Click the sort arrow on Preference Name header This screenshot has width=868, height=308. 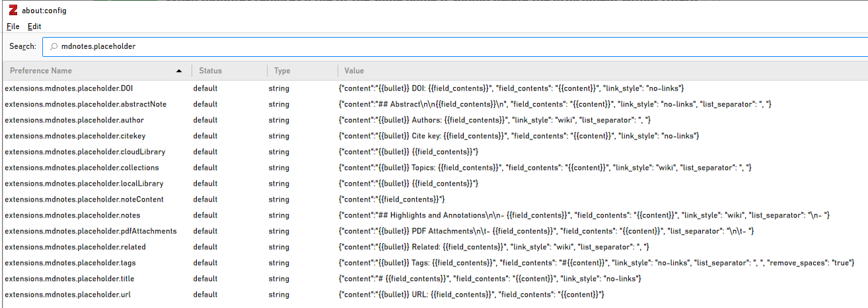(178, 71)
